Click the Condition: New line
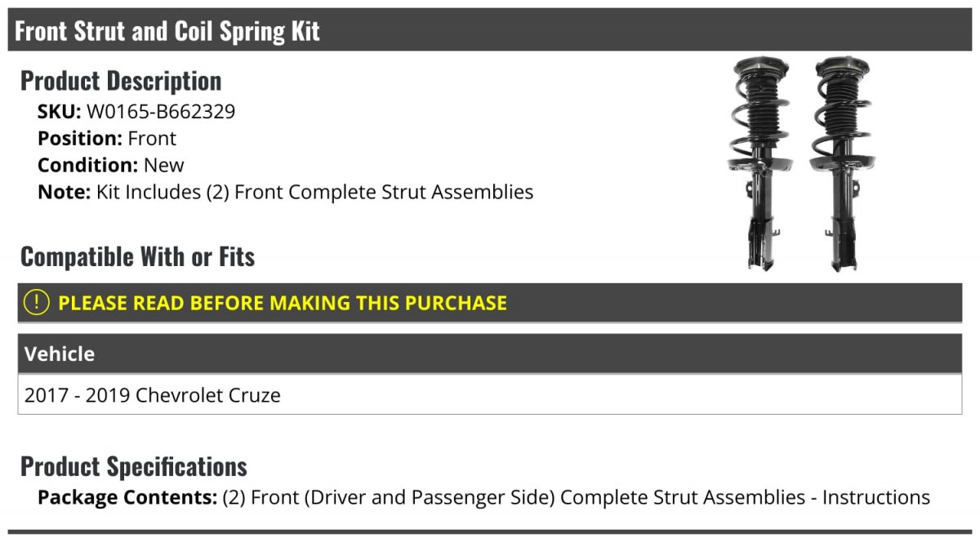The width and height of the screenshot is (980, 542). click(111, 166)
